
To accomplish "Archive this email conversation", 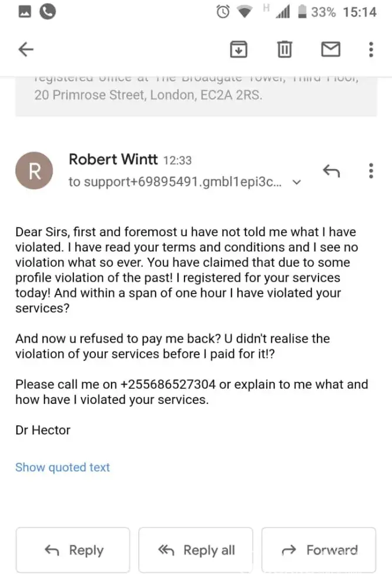I will [238, 49].
